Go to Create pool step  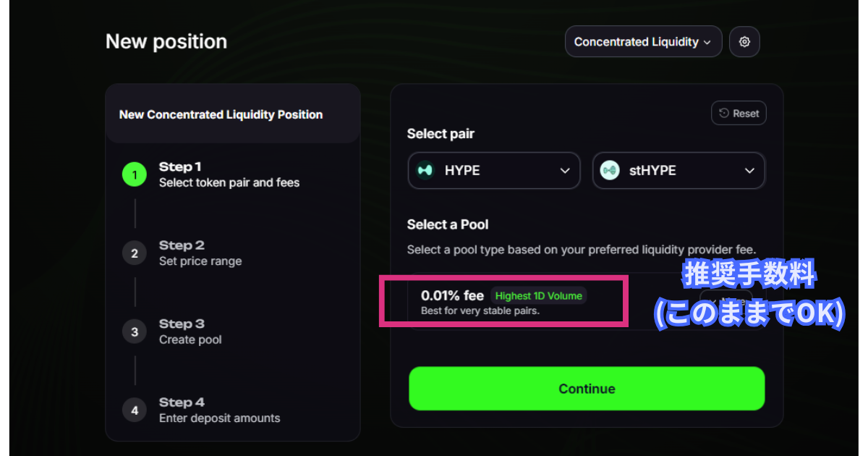[x=190, y=332]
